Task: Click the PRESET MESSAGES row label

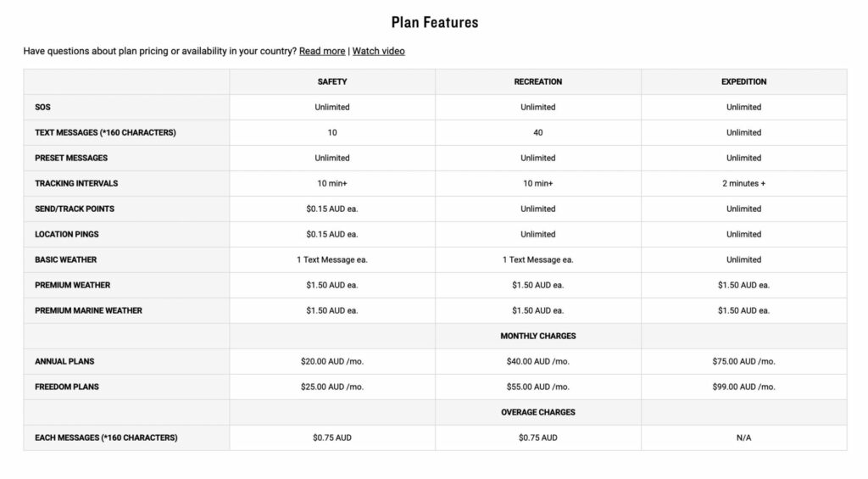Action: coord(71,159)
